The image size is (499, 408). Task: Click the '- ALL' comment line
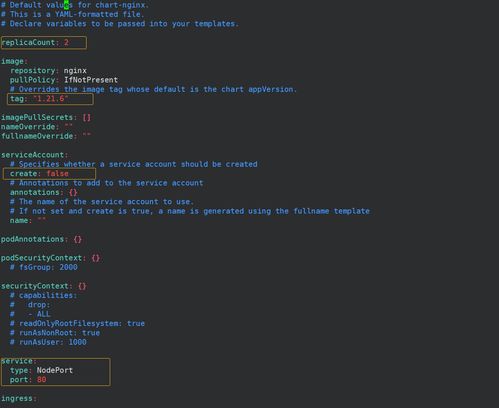click(30, 314)
